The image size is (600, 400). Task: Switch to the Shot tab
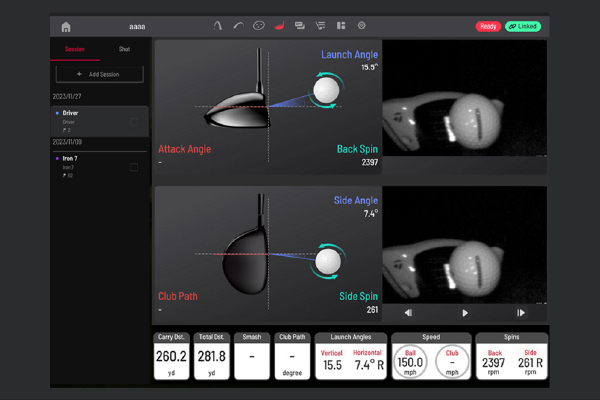[125, 49]
